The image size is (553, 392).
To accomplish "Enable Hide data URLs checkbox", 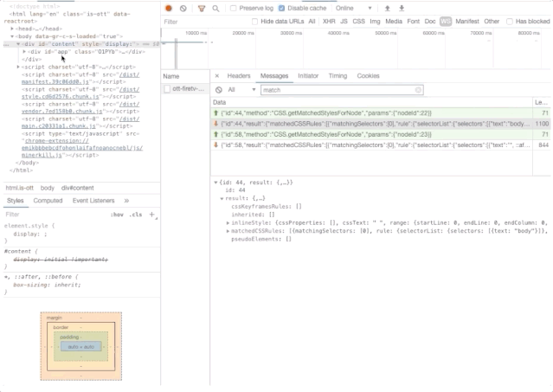I will coord(254,22).
